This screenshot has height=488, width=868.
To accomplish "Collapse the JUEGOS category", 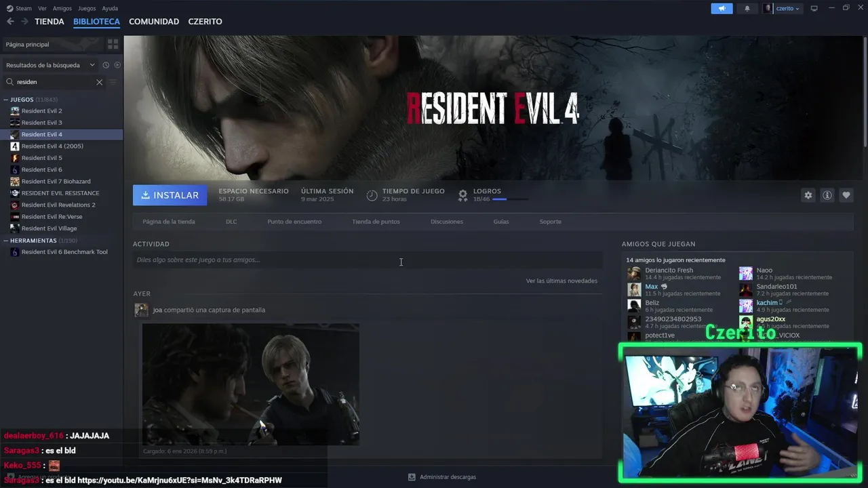I will coord(6,100).
